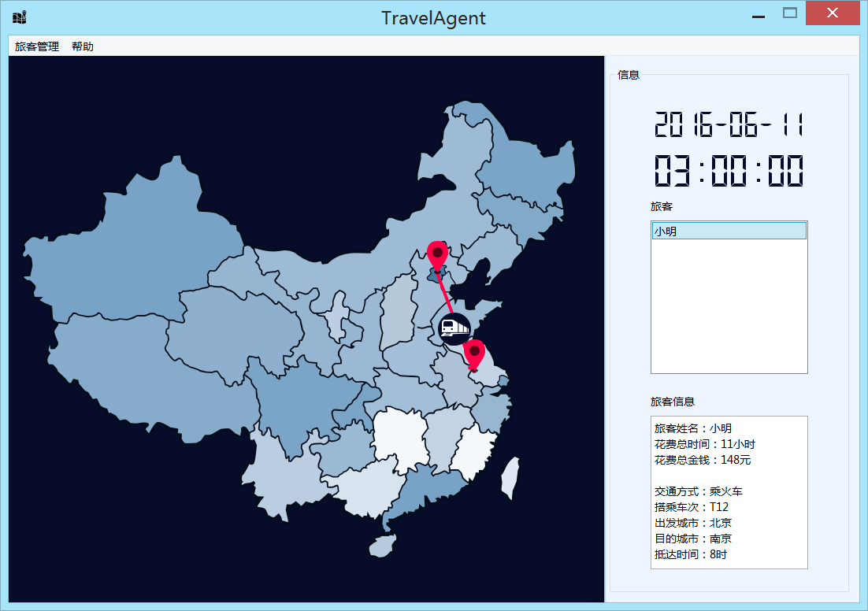Viewport: 868px width, 611px height.
Task: Close the TravelAgent window
Action: [832, 13]
